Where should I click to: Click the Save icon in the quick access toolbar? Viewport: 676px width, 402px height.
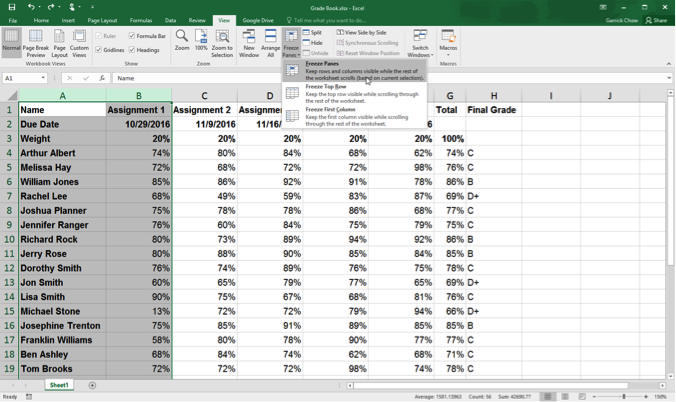click(12, 7)
